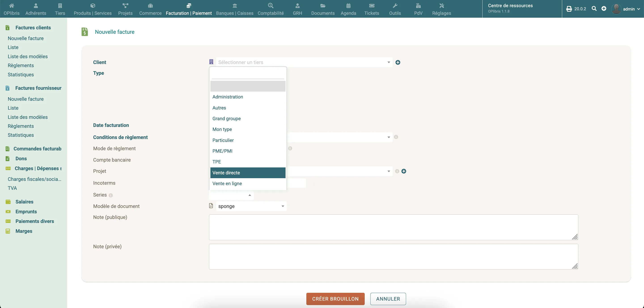Viewport: 644px width, 308px height.
Task: Click the CRÉER BROUILLON button
Action: pos(335,299)
